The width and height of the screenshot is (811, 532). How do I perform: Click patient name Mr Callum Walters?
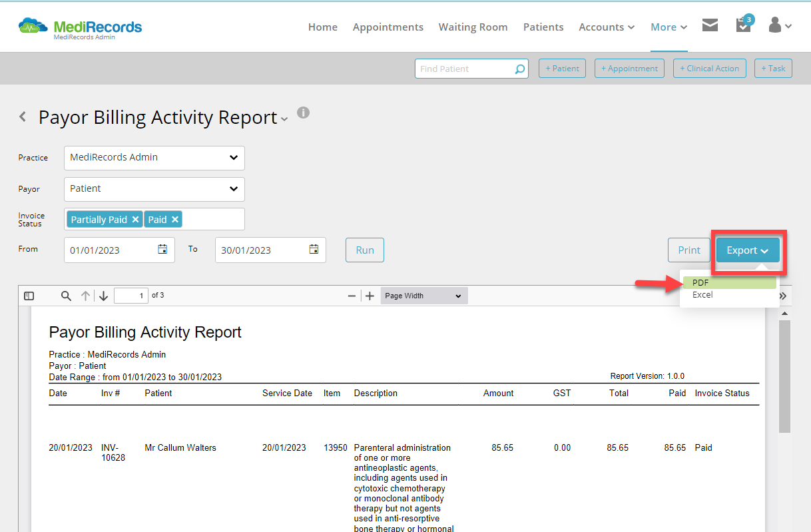coord(180,448)
